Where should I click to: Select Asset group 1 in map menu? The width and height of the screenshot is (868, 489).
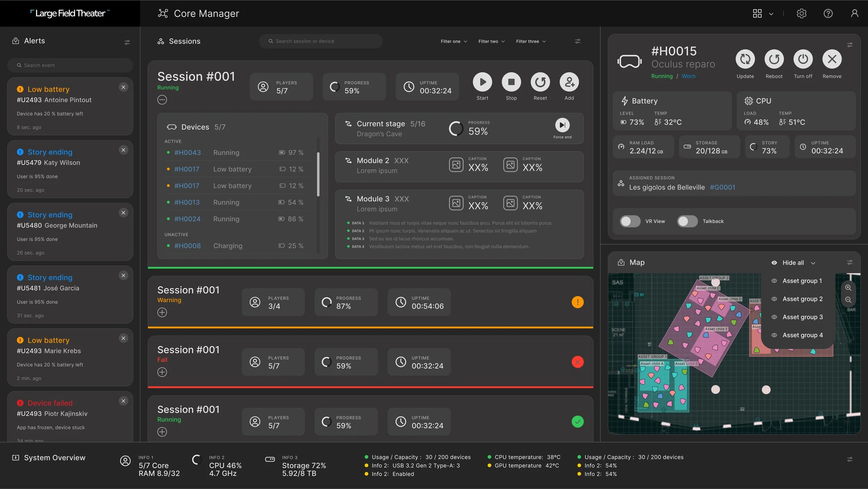[802, 281]
